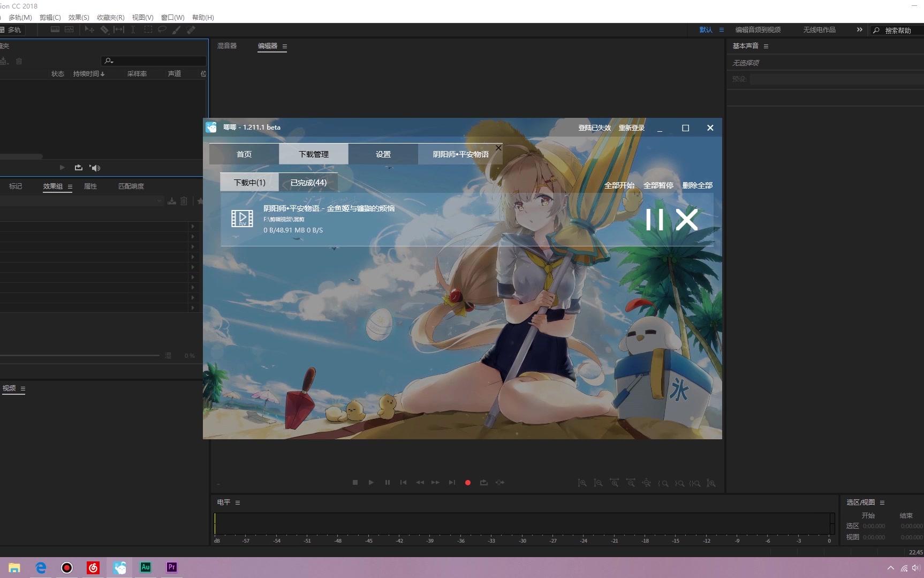Screen dimensions: 924x578
Task: Click 全部开始 start all
Action: coord(619,185)
